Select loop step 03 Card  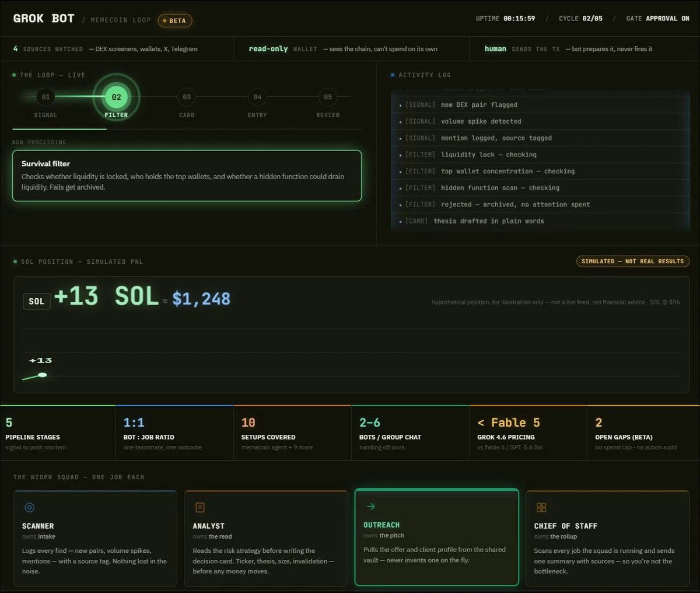pos(187,97)
